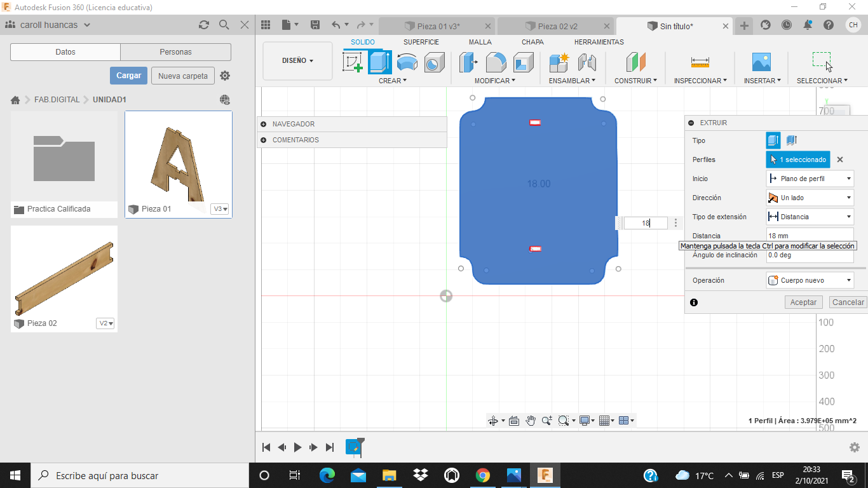
Task: Select the Joint tool icon
Action: [587, 62]
